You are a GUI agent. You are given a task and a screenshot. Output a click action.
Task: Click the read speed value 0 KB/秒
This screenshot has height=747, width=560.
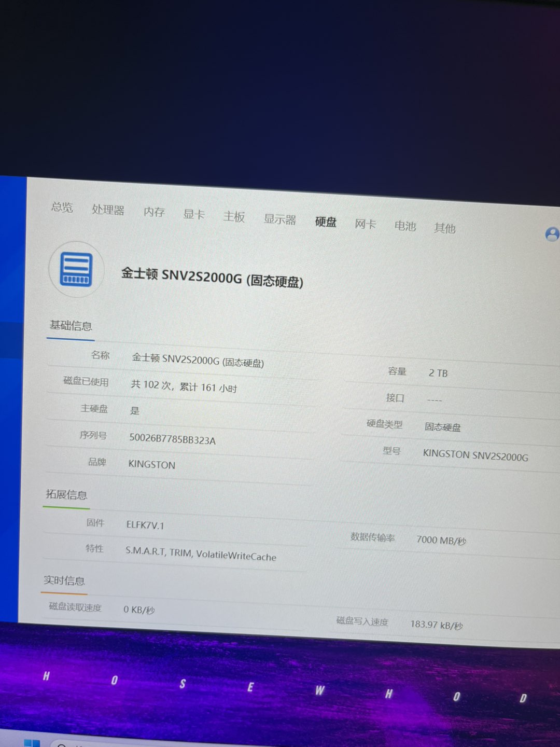(x=139, y=610)
